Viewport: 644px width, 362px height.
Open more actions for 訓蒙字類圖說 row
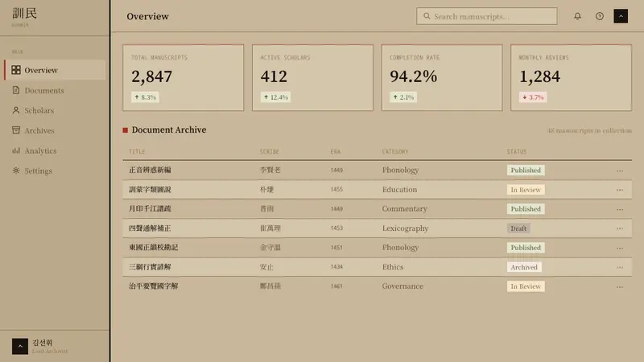click(x=620, y=190)
